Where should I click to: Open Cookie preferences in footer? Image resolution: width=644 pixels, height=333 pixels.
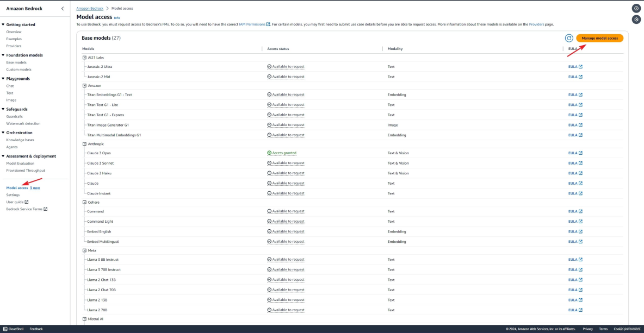627,329
